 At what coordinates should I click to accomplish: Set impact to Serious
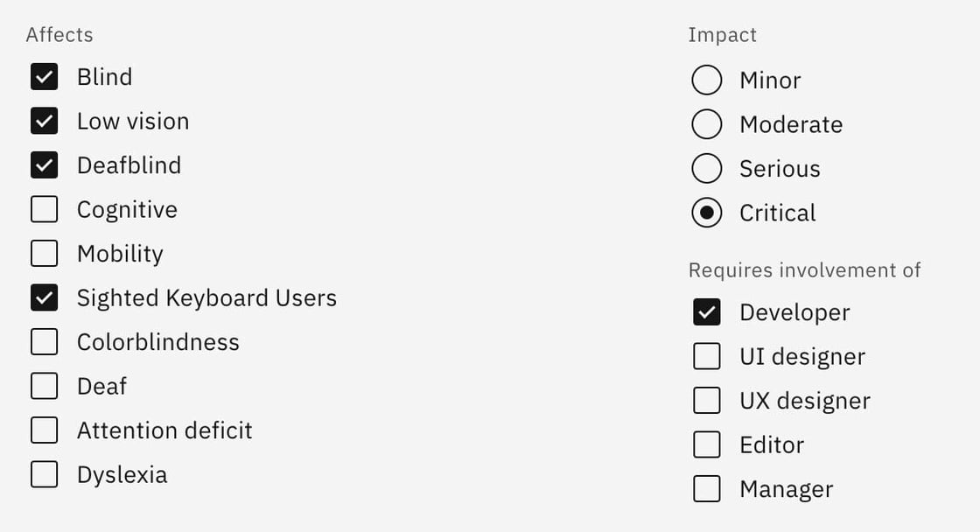tap(707, 169)
